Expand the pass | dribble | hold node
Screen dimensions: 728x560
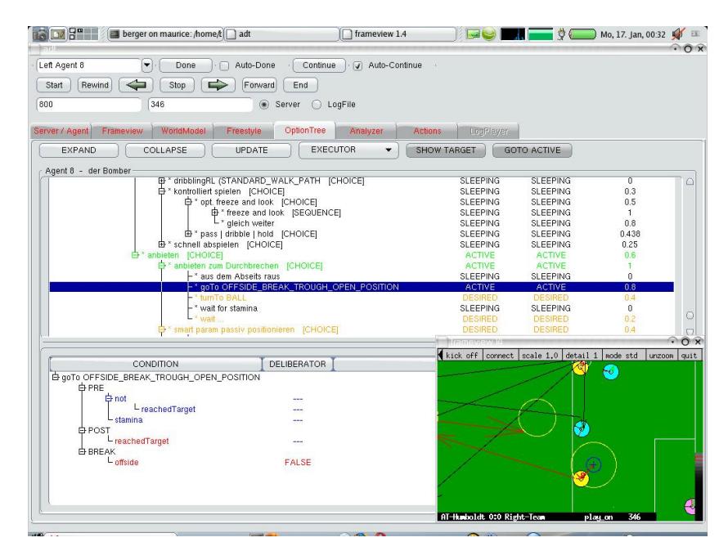point(188,234)
